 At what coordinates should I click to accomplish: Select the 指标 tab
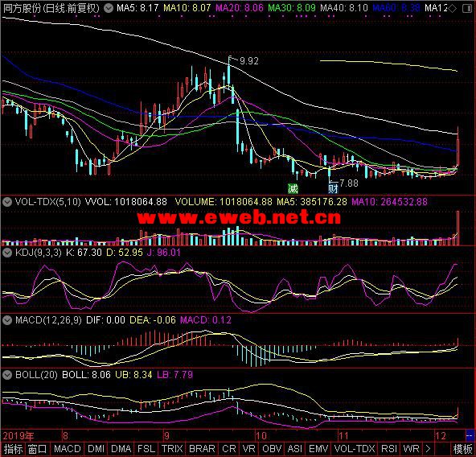pyautogui.click(x=13, y=449)
